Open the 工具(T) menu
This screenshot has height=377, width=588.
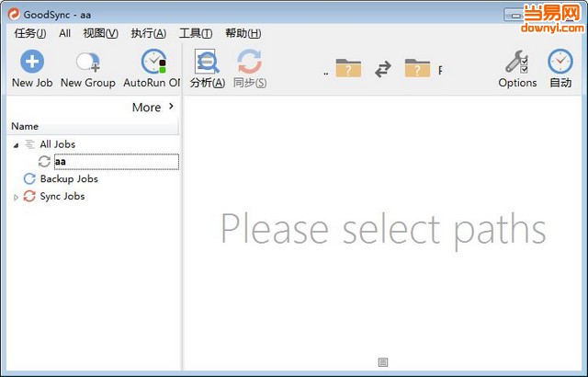click(196, 33)
